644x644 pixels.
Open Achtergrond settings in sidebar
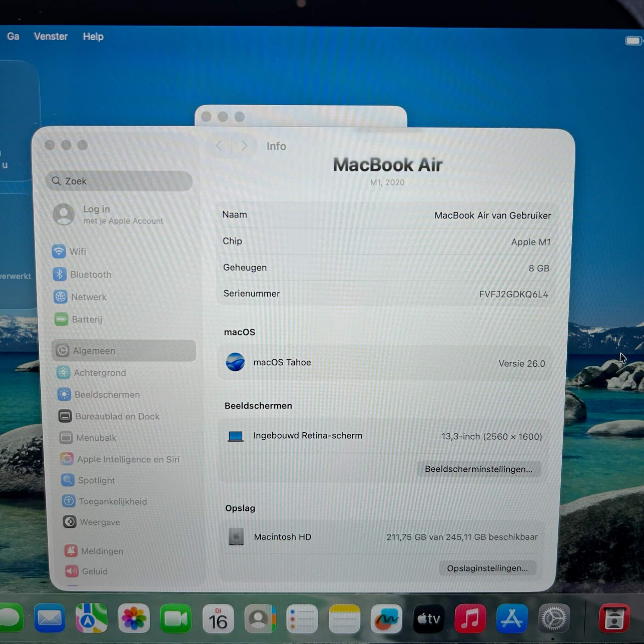[91, 372]
